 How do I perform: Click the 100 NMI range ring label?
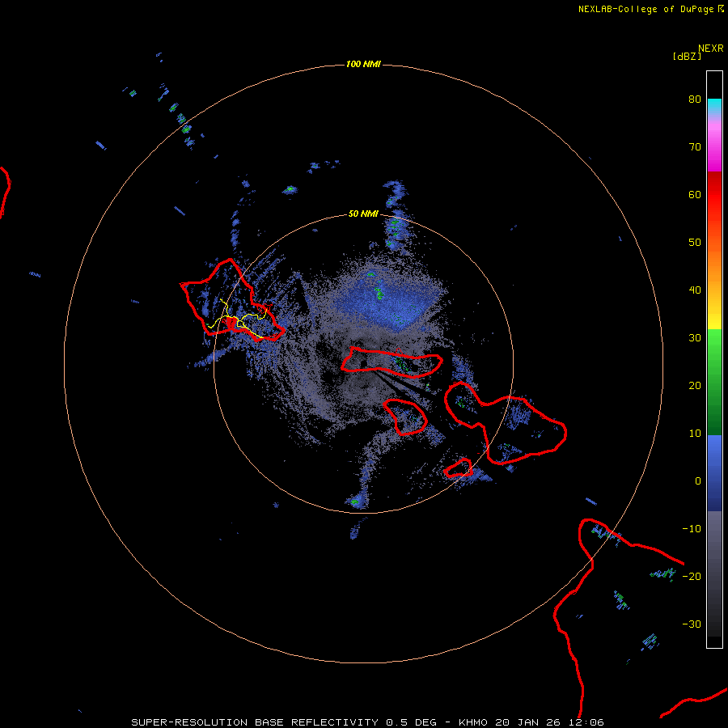coord(363,64)
